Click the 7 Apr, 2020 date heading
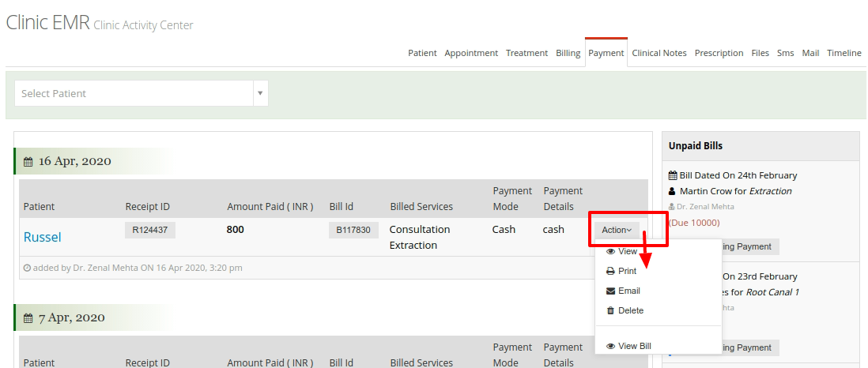This screenshot has width=868, height=368. click(x=71, y=317)
